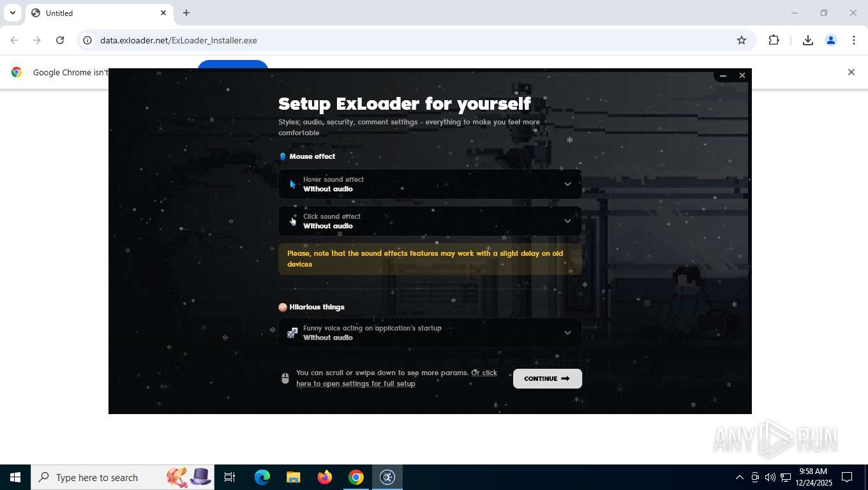This screenshot has width=868, height=490.
Task: Close the ExLoader installer window
Action: (742, 75)
